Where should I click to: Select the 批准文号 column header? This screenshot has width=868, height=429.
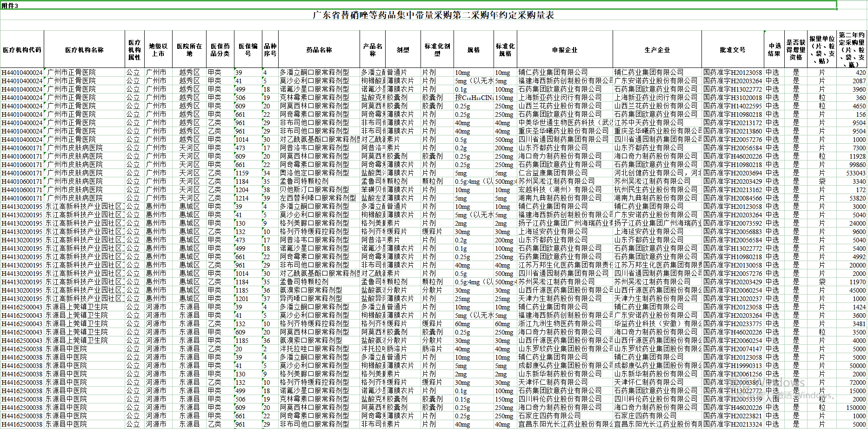[733, 50]
